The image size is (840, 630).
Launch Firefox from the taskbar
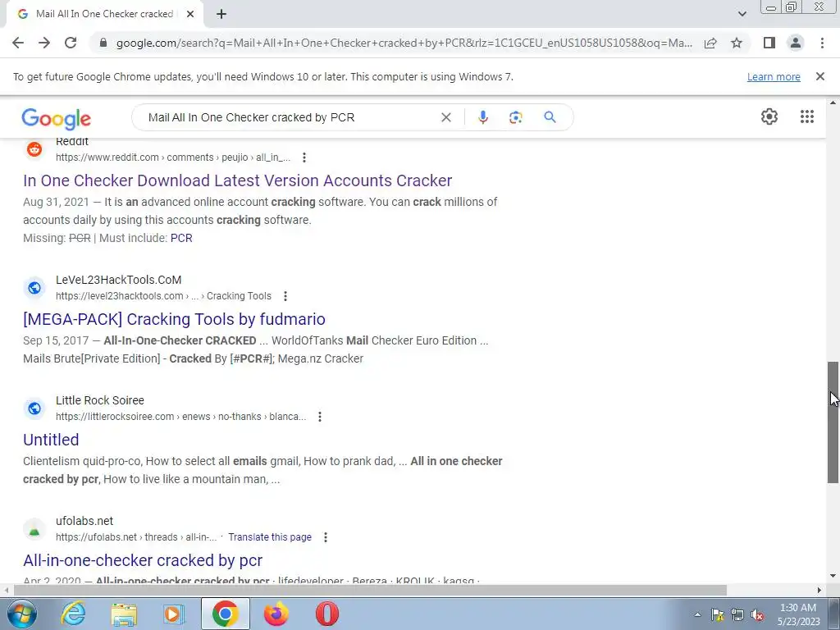(276, 614)
